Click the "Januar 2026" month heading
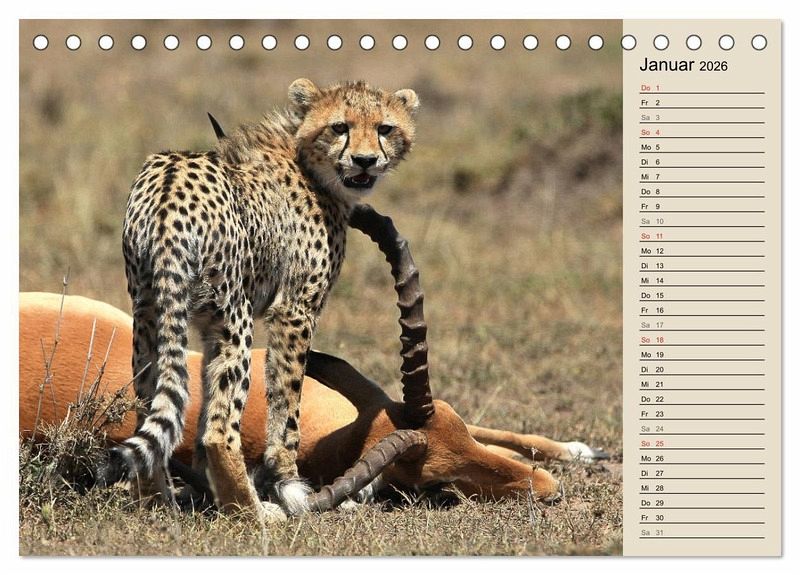Viewport: 800px width, 575px height. [683, 65]
